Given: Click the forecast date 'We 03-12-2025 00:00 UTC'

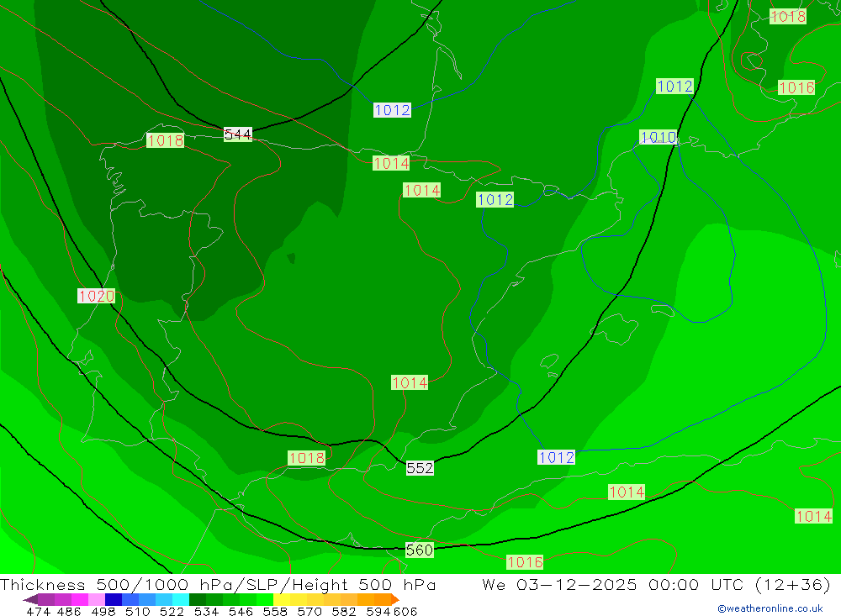Looking at the screenshot, I should click(x=615, y=584).
